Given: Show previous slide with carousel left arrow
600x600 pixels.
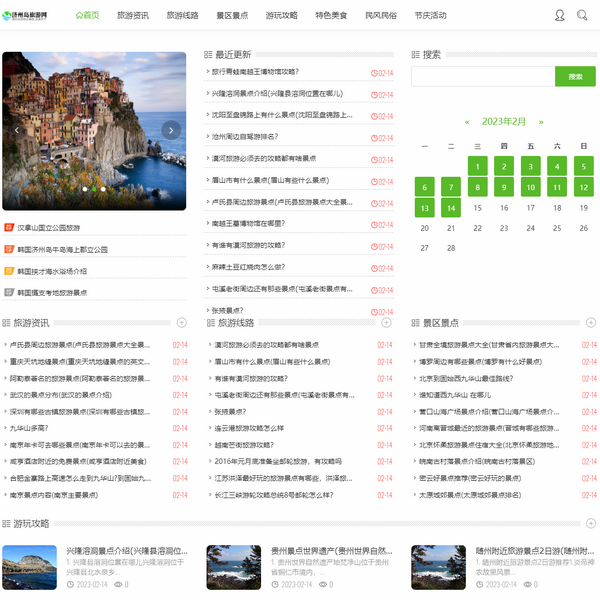Looking at the screenshot, I should click(x=16, y=129).
